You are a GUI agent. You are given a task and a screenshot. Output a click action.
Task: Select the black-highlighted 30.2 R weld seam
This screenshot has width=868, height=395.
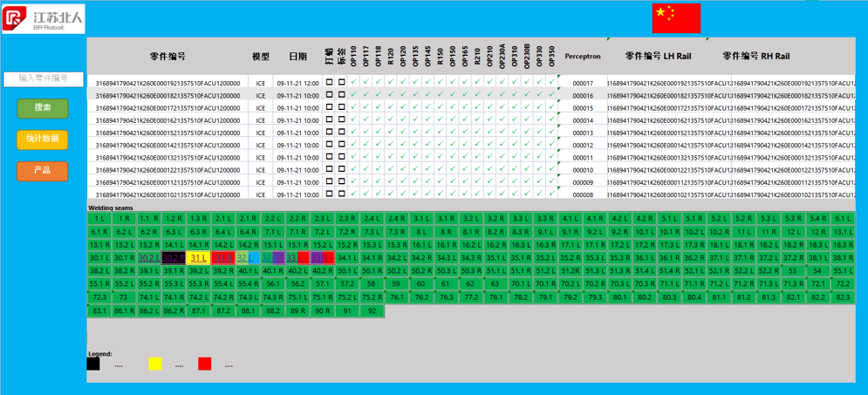point(174,258)
